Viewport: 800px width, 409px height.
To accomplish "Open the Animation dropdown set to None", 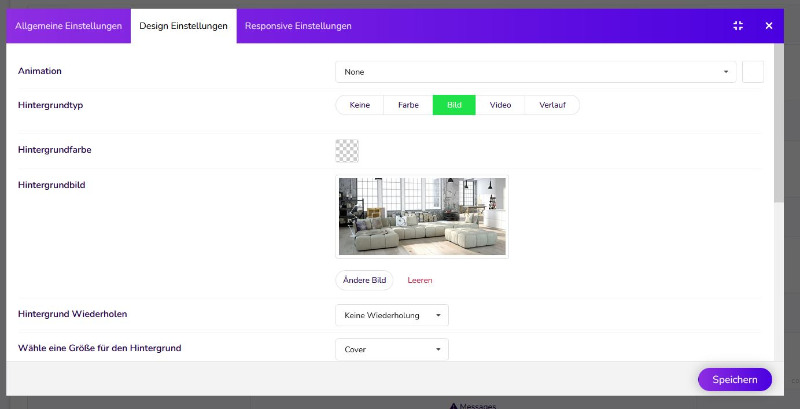I will tap(536, 72).
